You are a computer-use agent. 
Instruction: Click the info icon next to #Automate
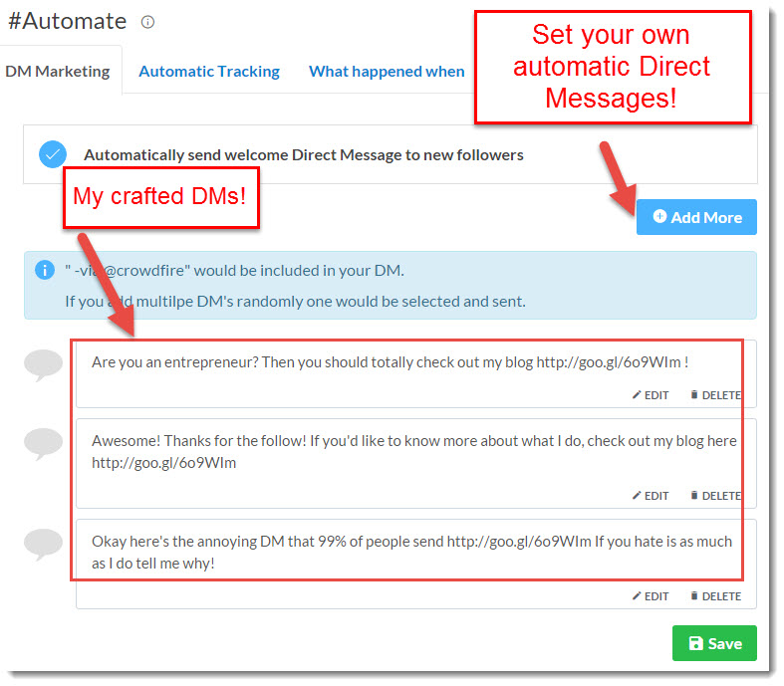pos(147,22)
